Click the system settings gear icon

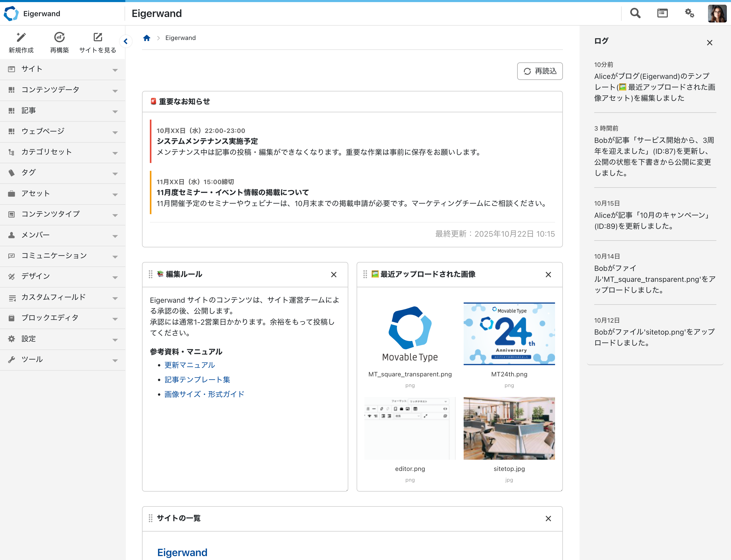pos(689,13)
